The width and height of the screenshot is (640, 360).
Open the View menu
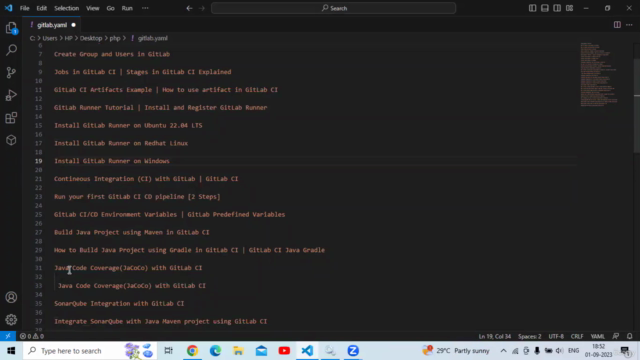point(93,8)
